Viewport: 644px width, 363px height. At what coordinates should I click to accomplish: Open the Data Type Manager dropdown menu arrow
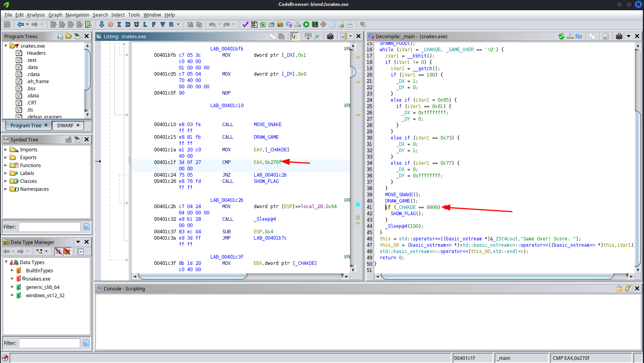pyautogui.click(x=78, y=242)
